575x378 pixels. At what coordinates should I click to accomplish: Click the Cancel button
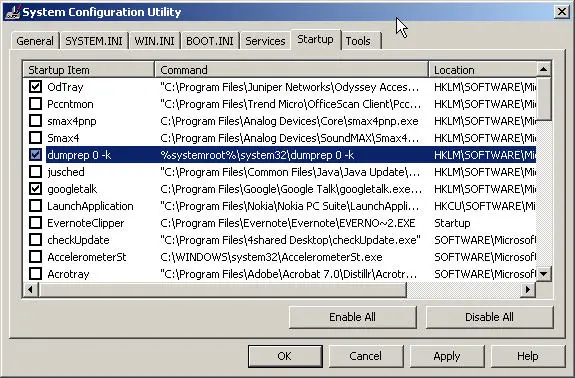366,356
